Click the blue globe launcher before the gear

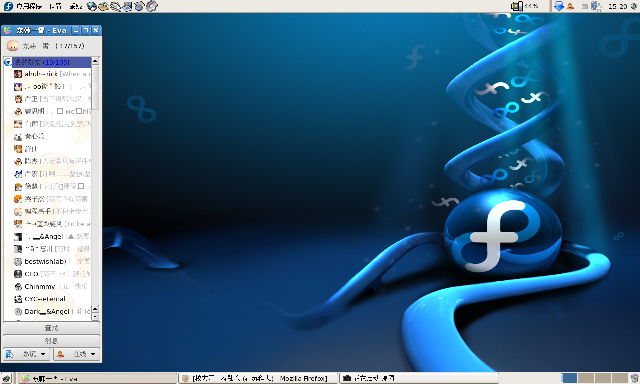point(140,6)
